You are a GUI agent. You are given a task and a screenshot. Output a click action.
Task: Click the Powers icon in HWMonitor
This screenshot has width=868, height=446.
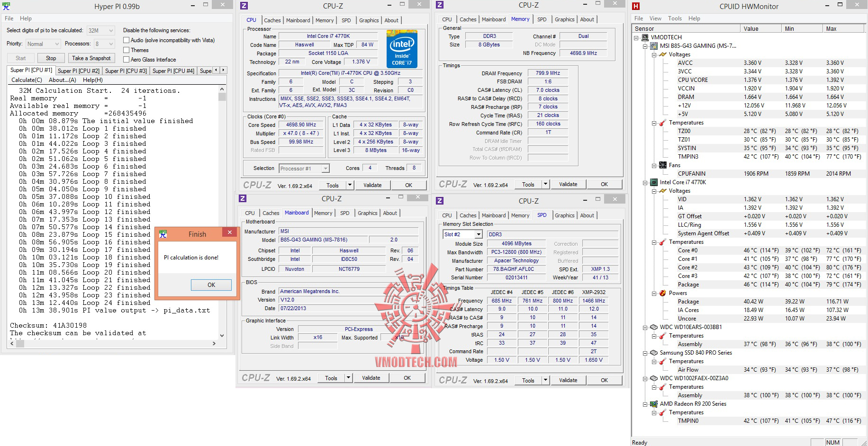click(663, 293)
